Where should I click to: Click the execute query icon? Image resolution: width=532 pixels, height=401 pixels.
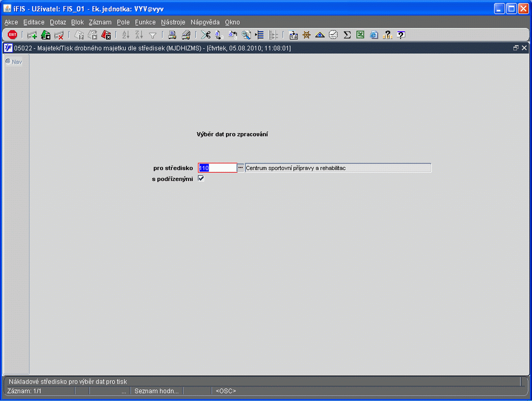point(92,35)
